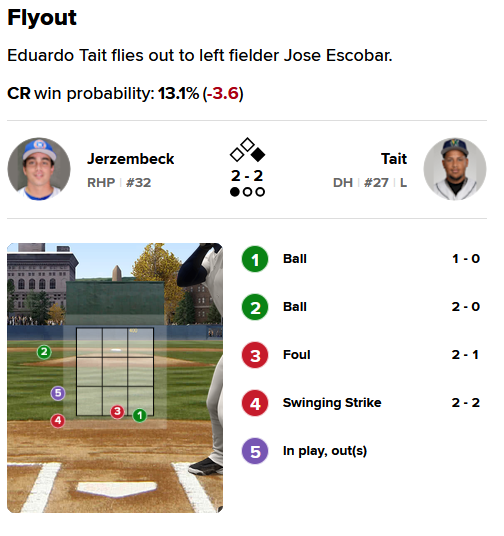Click the Foul pitch result row
Screen dimensions: 504x536
coord(361,355)
